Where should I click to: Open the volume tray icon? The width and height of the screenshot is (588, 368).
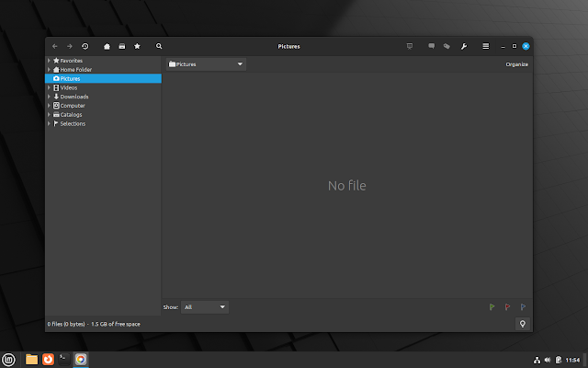[548, 360]
